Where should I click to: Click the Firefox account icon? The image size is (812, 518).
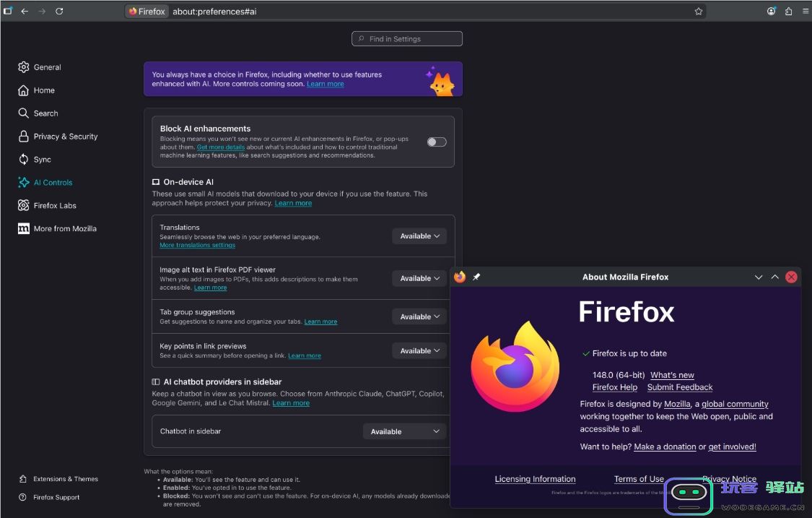coord(771,11)
